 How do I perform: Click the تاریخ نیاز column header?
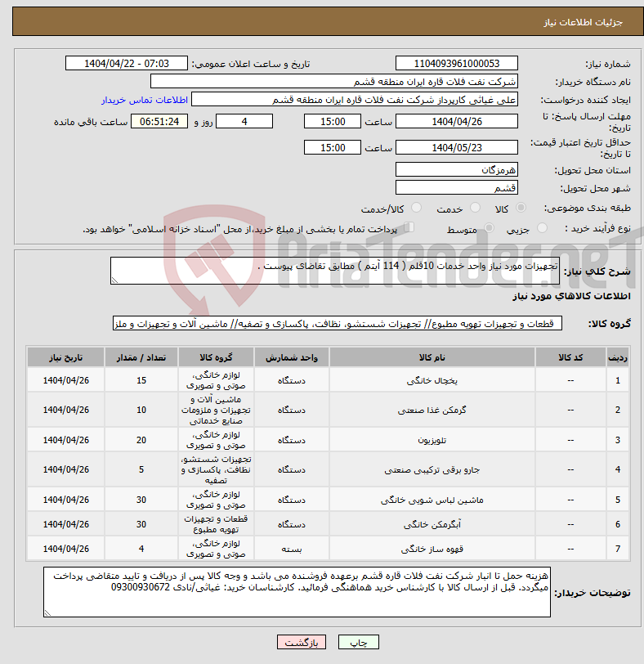point(66,357)
